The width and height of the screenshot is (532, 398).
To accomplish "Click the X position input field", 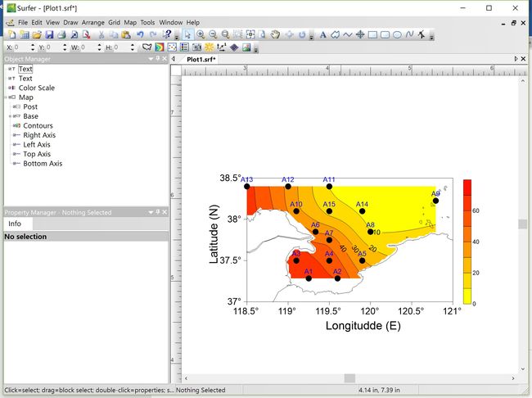I will click(20, 47).
